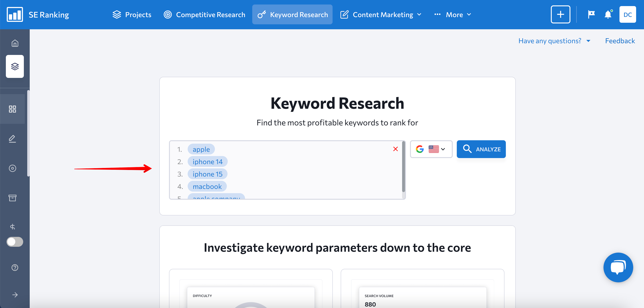Toggle the switch in the lower sidebar
This screenshot has width=644, height=308.
click(x=15, y=242)
